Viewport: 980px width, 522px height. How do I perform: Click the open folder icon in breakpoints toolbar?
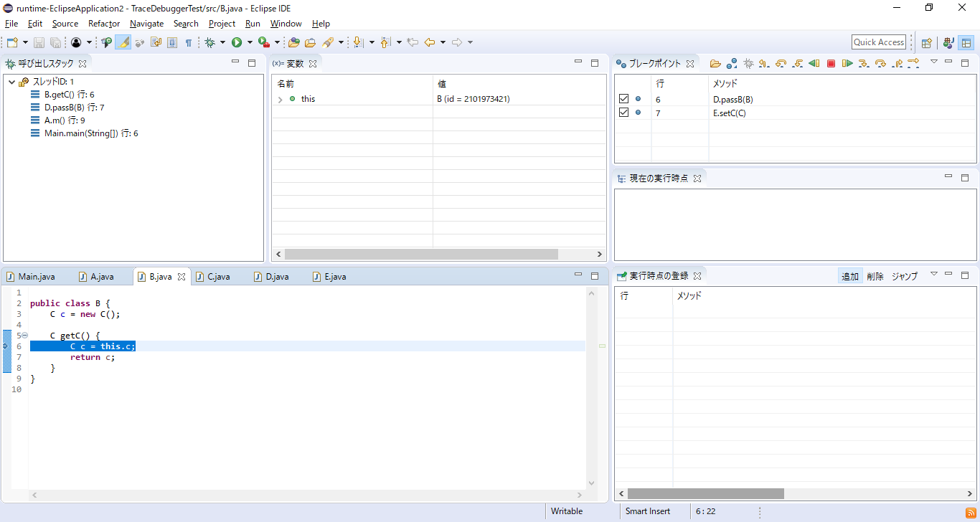(x=715, y=64)
